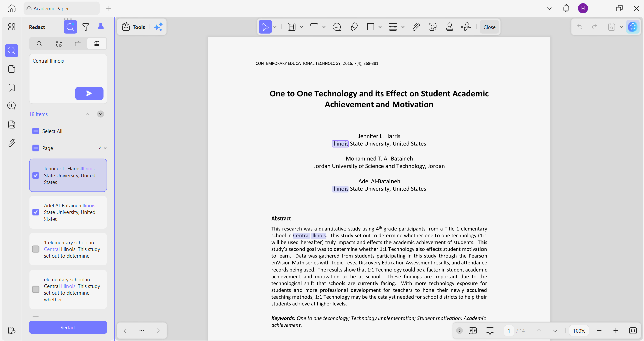Activate the search-to-redact mode button

(x=71, y=27)
